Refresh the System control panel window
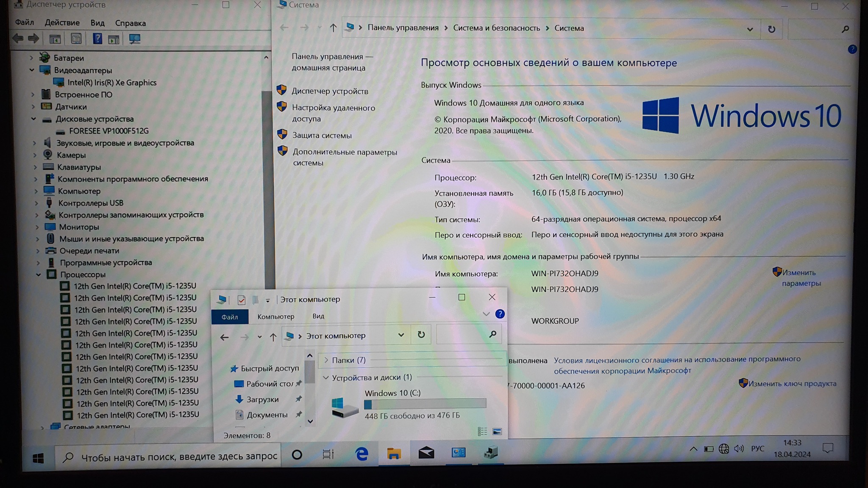Viewport: 868px width, 488px height. point(771,29)
